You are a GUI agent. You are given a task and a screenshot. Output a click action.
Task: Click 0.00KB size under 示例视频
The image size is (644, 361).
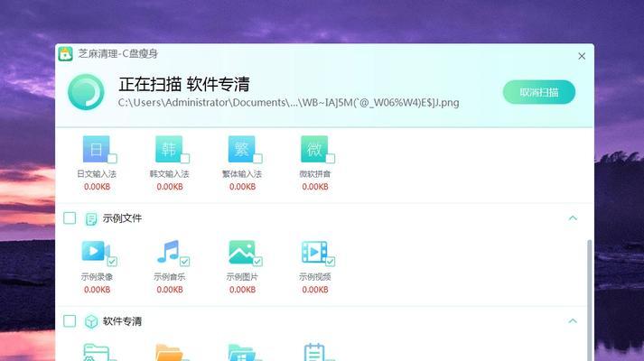click(315, 290)
